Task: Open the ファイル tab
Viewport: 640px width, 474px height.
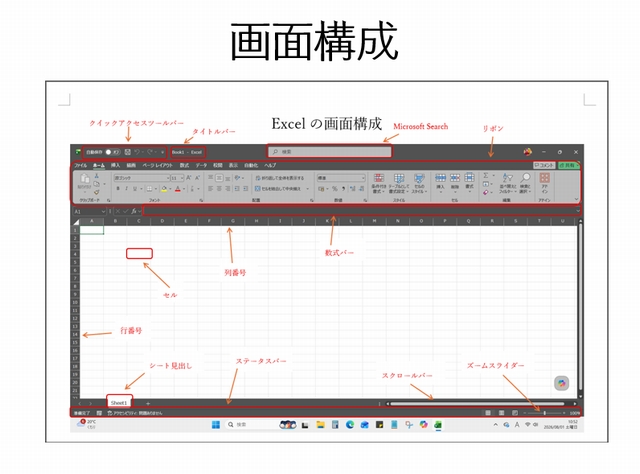Action: (x=80, y=165)
